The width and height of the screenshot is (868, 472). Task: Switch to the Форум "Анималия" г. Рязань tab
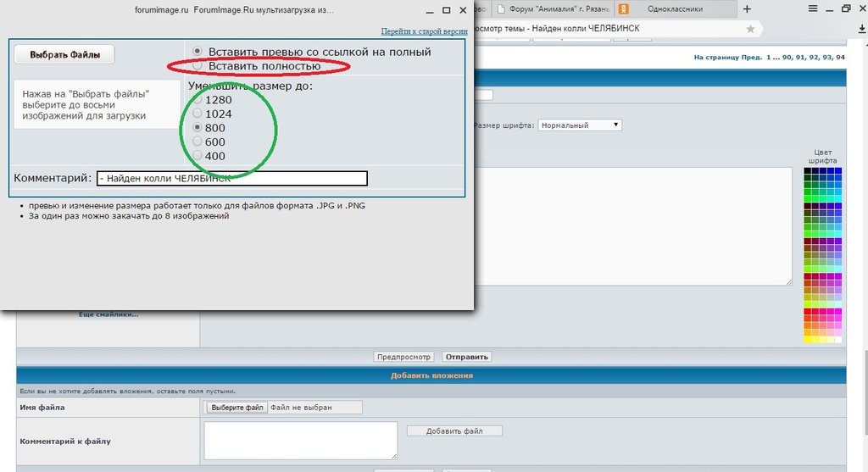click(553, 8)
